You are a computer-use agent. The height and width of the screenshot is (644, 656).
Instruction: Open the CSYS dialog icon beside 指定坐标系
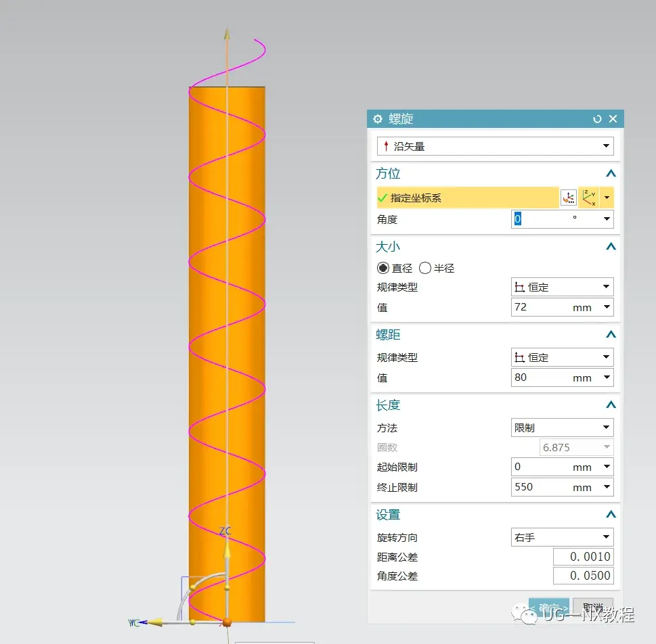(x=568, y=198)
